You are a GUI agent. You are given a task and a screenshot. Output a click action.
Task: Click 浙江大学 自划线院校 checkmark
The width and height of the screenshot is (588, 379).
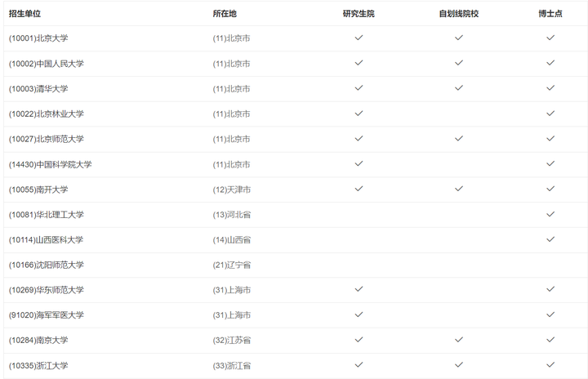point(459,364)
